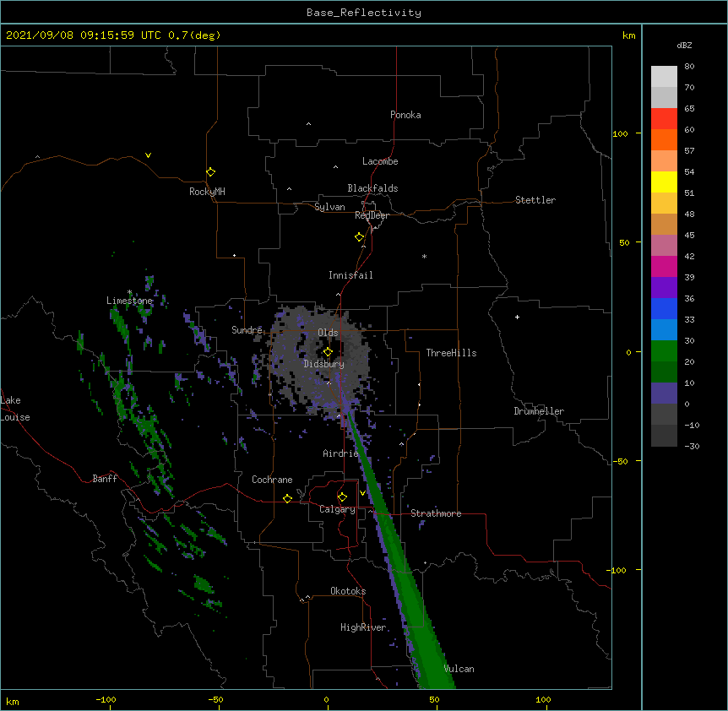
Task: Click the ThreeHills city label
Action: (451, 353)
